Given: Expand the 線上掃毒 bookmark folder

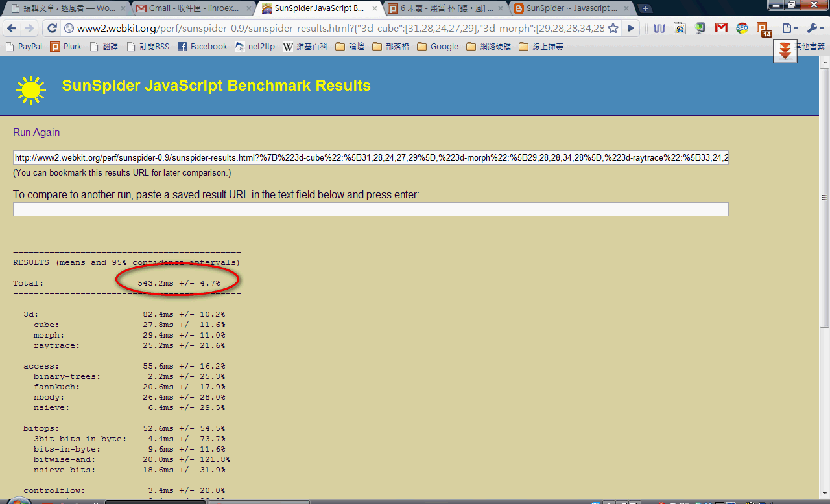Looking at the screenshot, I should (x=541, y=47).
